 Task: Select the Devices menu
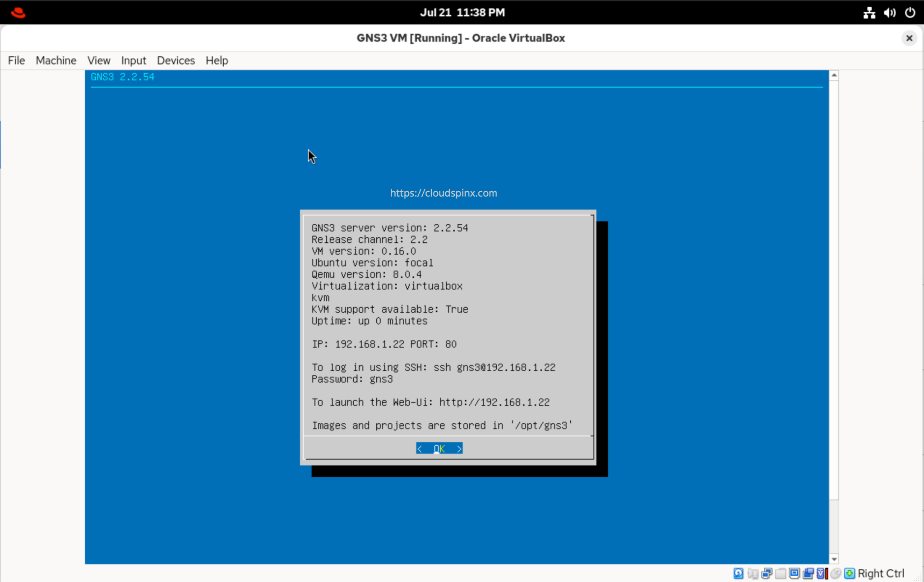coord(176,60)
